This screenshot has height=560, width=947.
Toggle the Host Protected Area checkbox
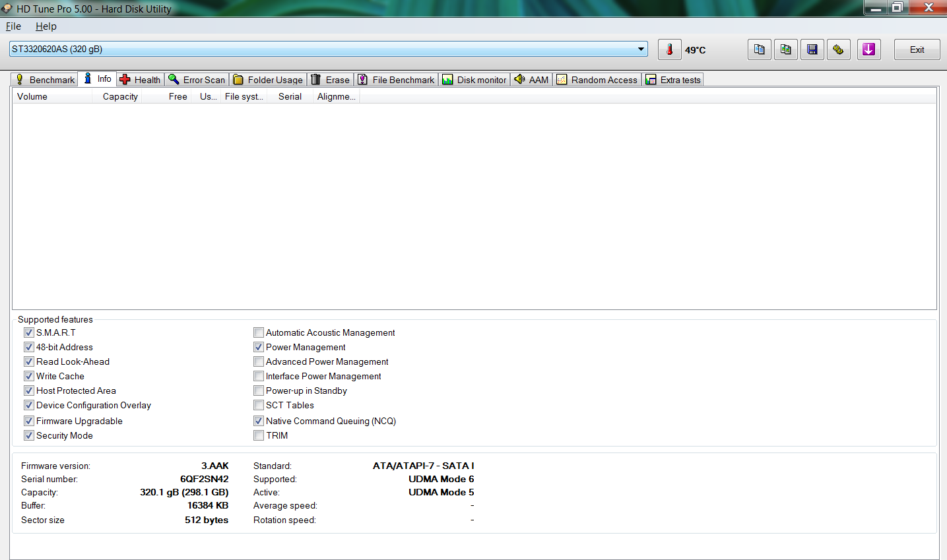pyautogui.click(x=29, y=390)
